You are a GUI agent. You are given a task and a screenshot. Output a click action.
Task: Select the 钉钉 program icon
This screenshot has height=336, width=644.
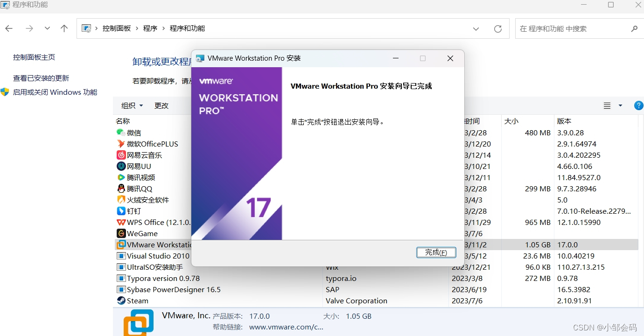[121, 211]
